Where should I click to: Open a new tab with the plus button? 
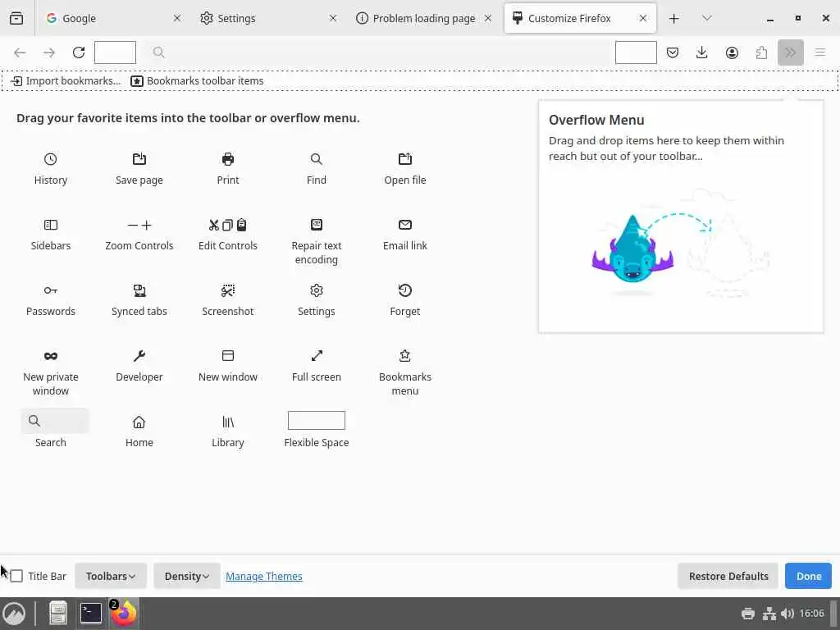coord(674,18)
